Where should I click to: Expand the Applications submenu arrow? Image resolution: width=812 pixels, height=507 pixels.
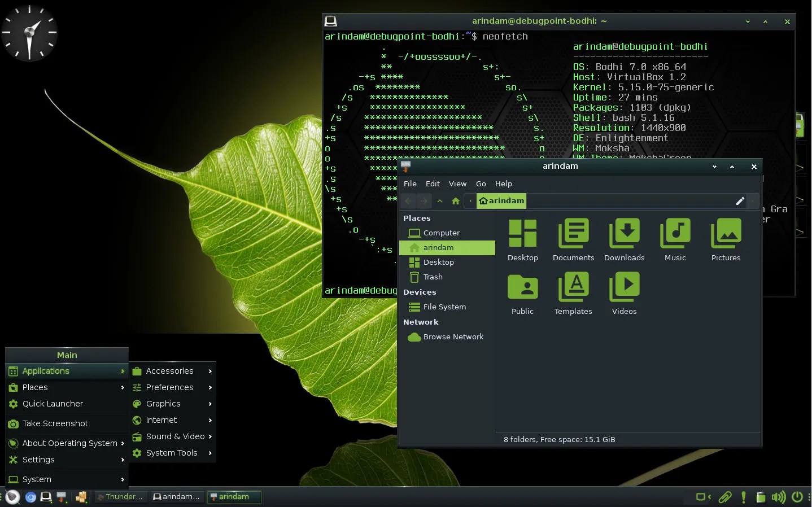pos(123,371)
